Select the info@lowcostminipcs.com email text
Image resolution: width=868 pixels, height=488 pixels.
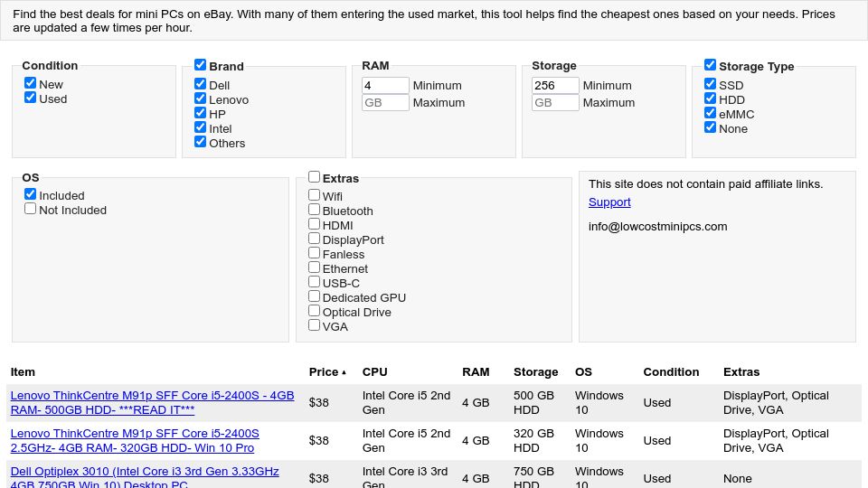[657, 226]
